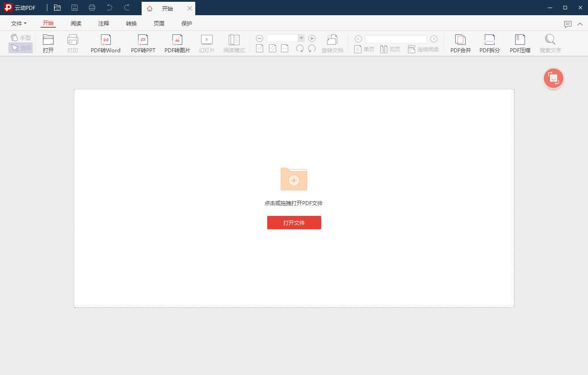Select actual size 1:1 page icon
588x375 pixels.
coord(260,48)
